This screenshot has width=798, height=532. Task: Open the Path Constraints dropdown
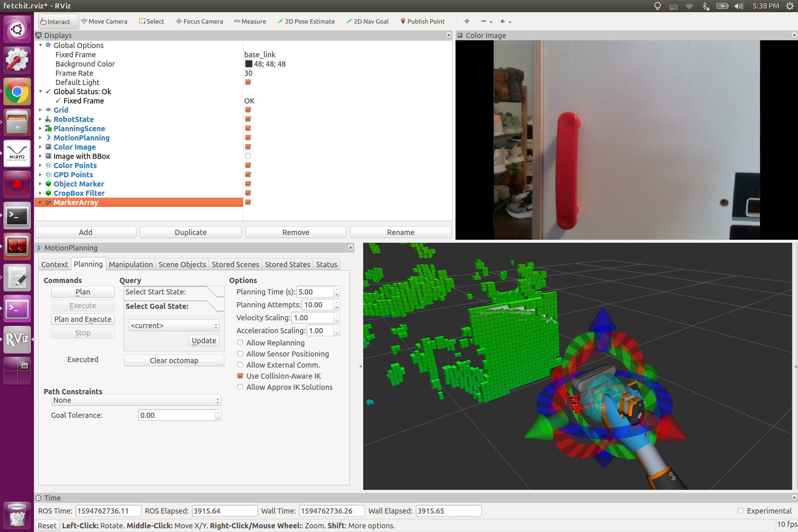pyautogui.click(x=136, y=400)
